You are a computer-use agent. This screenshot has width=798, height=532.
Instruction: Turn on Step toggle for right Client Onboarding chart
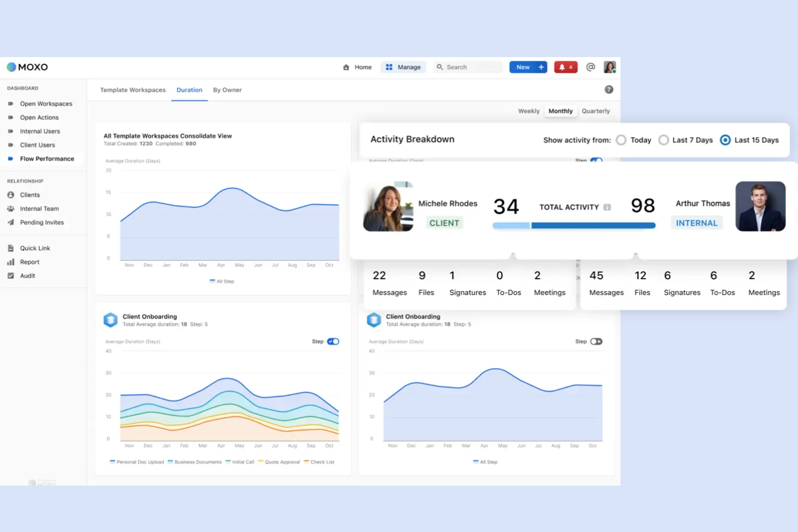(596, 341)
